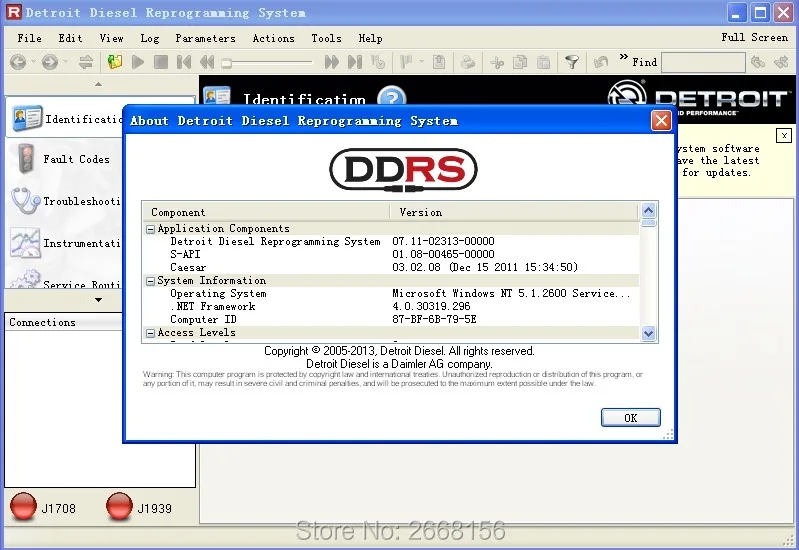The height and width of the screenshot is (550, 799).
Task: Click the J1708 red connection indicator
Action: click(x=23, y=507)
